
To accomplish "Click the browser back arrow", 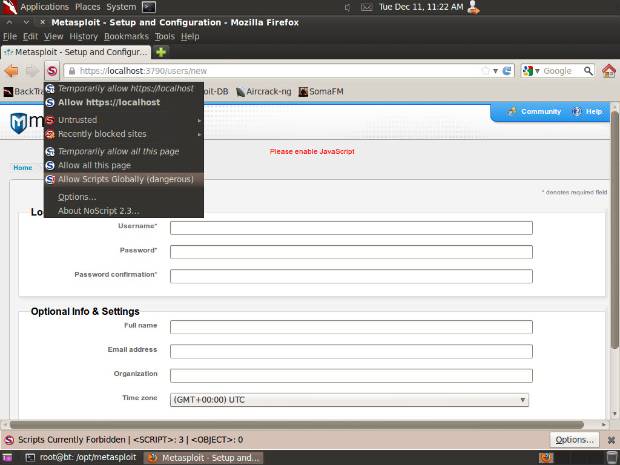I will (12, 71).
